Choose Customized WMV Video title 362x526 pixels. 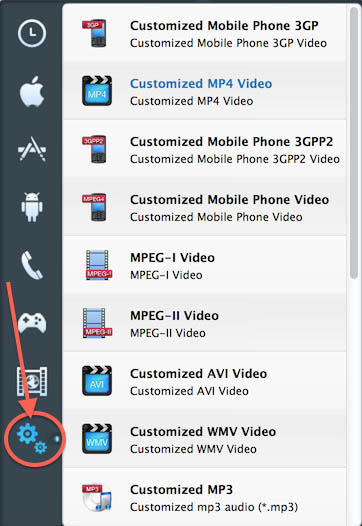pyautogui.click(x=203, y=432)
